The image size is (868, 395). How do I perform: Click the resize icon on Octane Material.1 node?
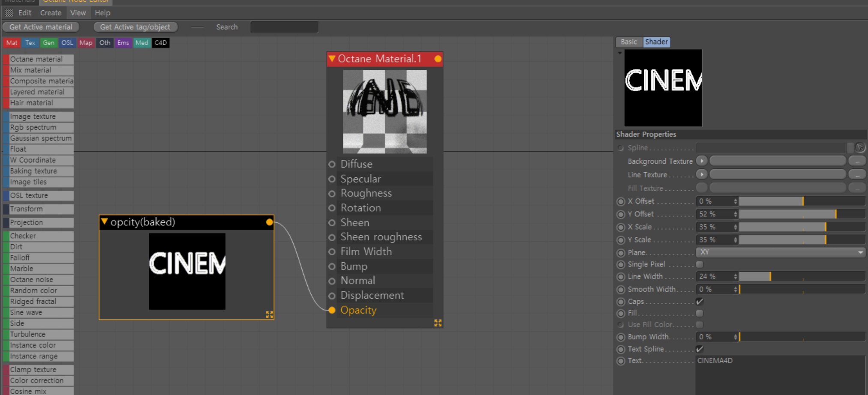pos(438,323)
